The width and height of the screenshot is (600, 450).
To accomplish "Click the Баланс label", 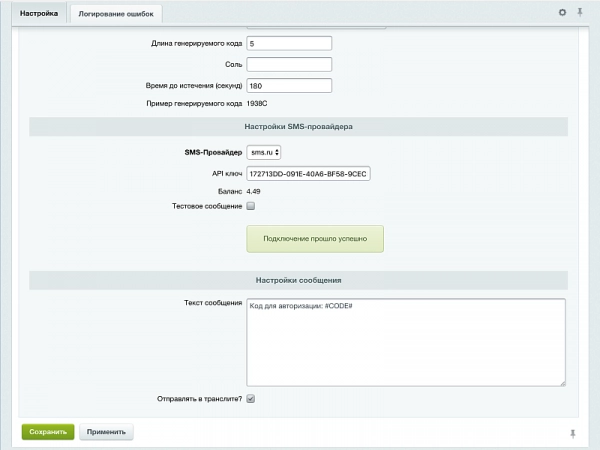I will 230,191.
